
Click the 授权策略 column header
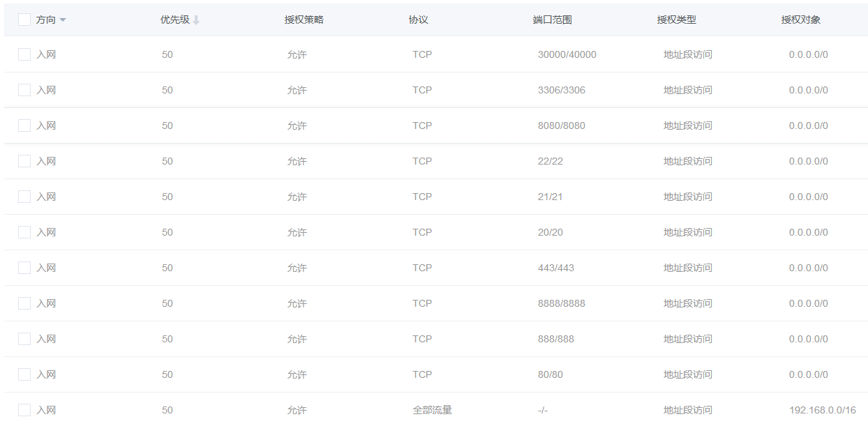tap(304, 20)
